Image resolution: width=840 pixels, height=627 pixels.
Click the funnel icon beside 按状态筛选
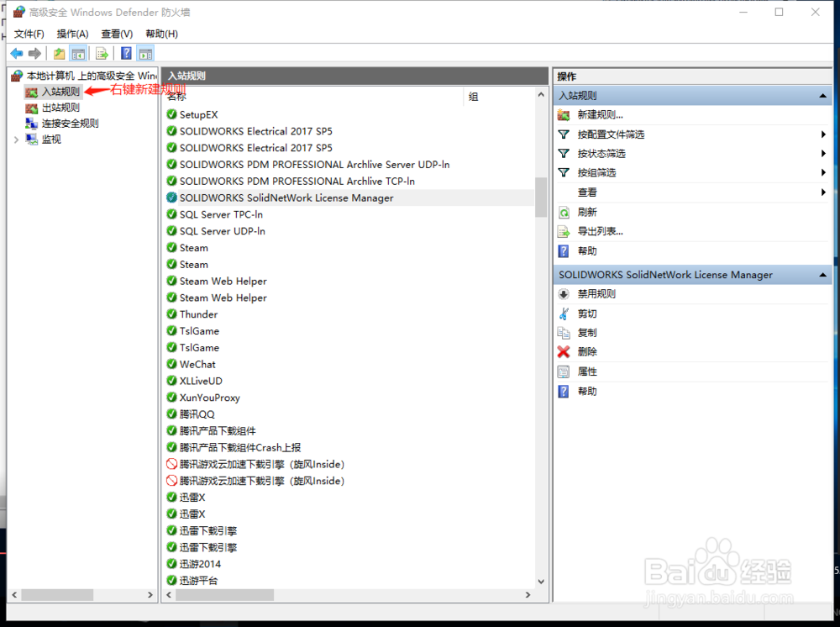(564, 154)
